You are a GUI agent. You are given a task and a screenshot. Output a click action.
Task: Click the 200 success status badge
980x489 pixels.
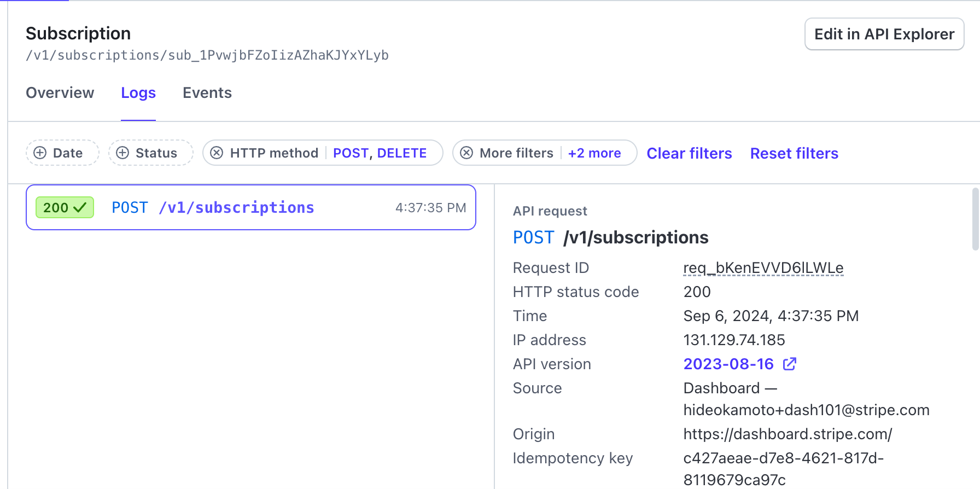[65, 208]
